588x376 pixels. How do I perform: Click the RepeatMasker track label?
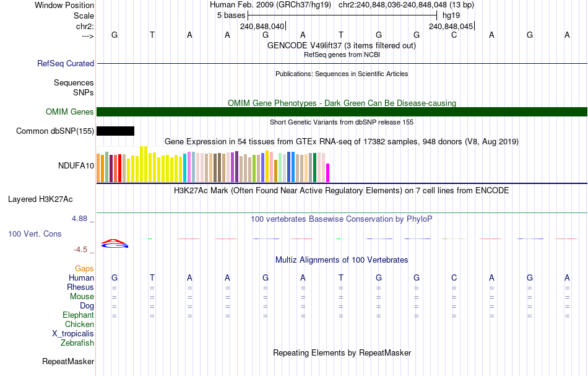tap(68, 361)
